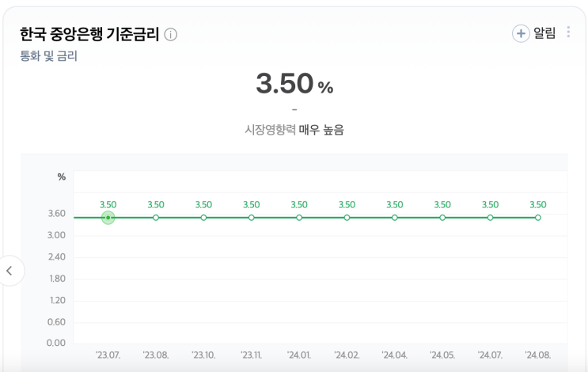The height and width of the screenshot is (372, 588).
Task: Click the 한국 중앙은행 기준금리 title
Action: point(89,34)
